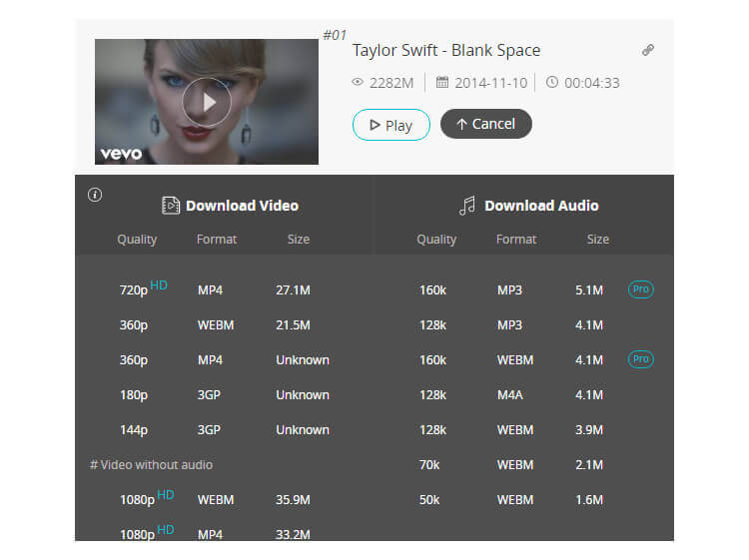Click the Download Video file icon
This screenshot has width=749, height=560.
[171, 206]
